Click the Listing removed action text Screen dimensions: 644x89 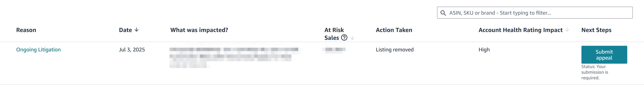[x=395, y=50]
